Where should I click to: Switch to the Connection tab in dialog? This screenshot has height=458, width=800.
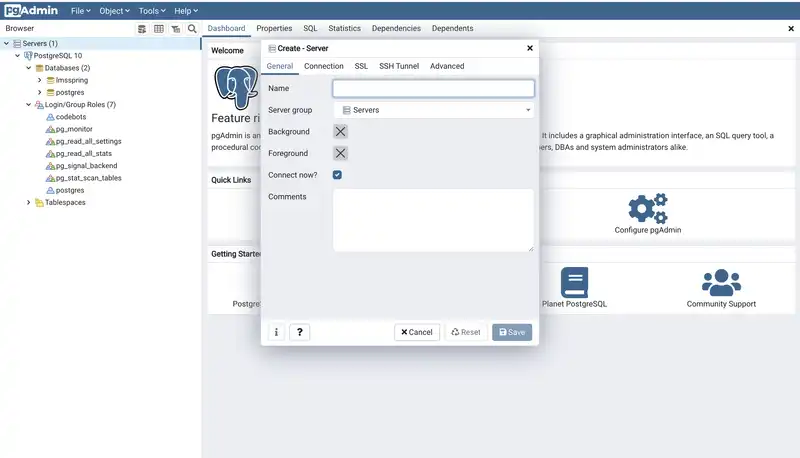click(x=323, y=66)
